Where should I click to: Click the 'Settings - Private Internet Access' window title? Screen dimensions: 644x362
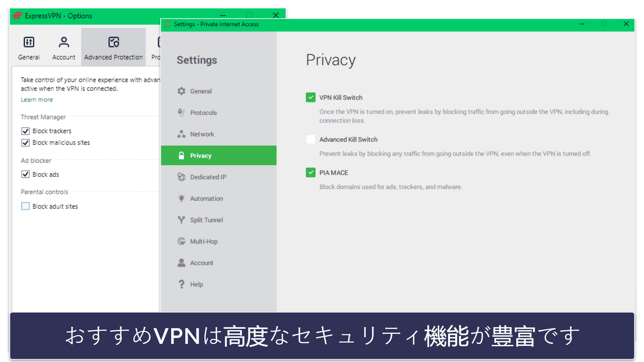[216, 24]
